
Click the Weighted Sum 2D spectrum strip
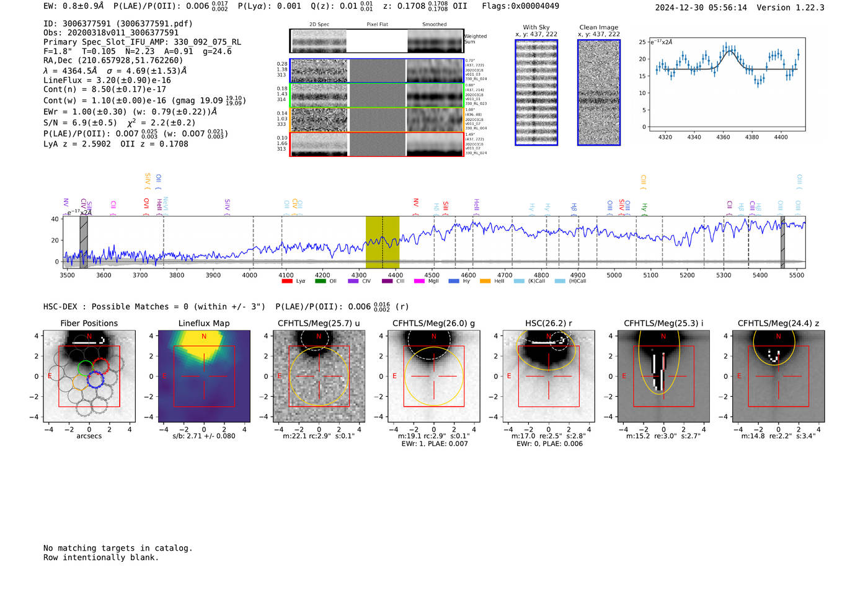pyautogui.click(x=376, y=41)
